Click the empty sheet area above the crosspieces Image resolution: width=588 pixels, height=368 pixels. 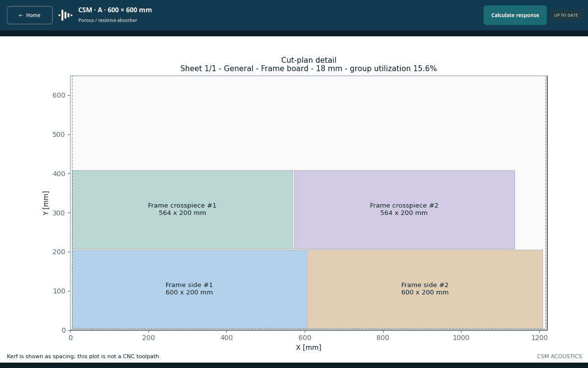pos(309,123)
